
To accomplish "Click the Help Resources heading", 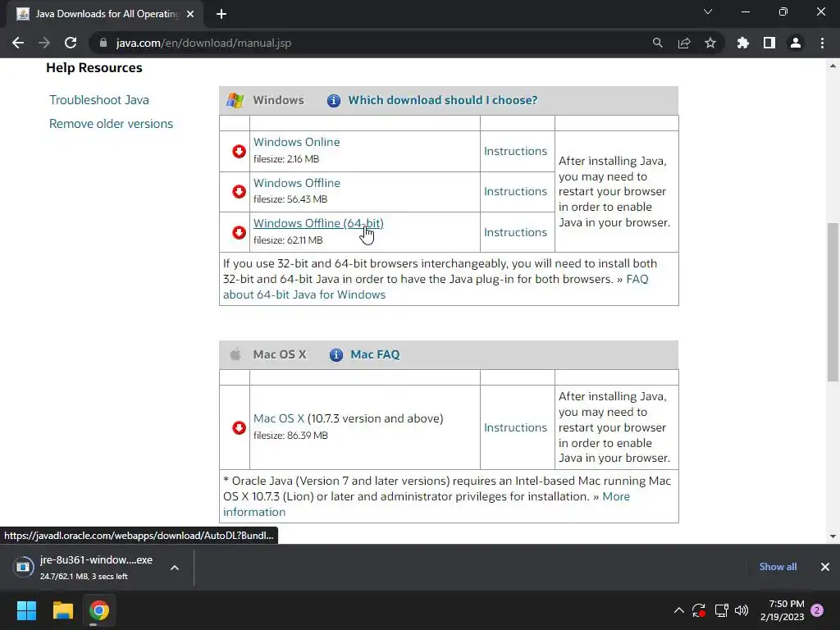I will click(94, 68).
